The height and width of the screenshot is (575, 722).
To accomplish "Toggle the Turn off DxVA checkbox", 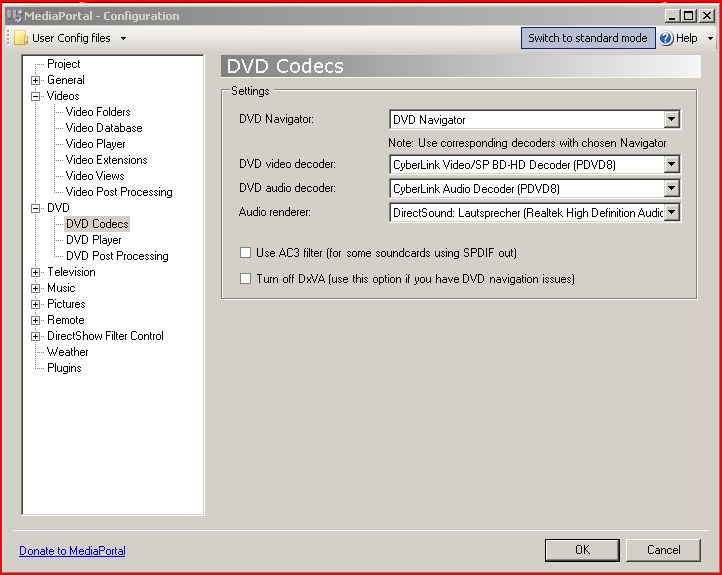I will pyautogui.click(x=246, y=279).
